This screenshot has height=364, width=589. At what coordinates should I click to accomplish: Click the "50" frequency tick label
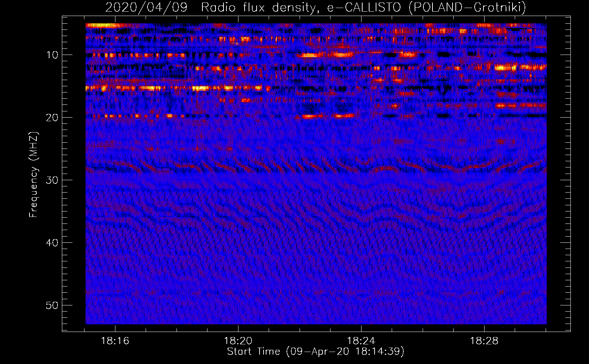pyautogui.click(x=52, y=305)
